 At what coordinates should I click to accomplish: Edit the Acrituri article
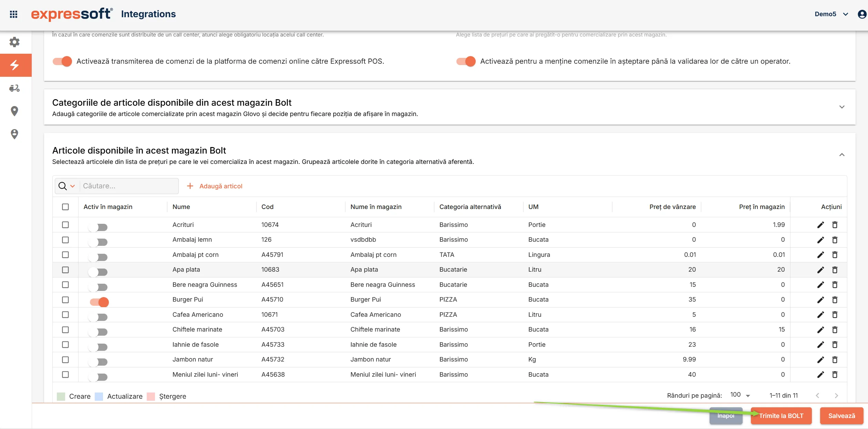click(x=821, y=225)
